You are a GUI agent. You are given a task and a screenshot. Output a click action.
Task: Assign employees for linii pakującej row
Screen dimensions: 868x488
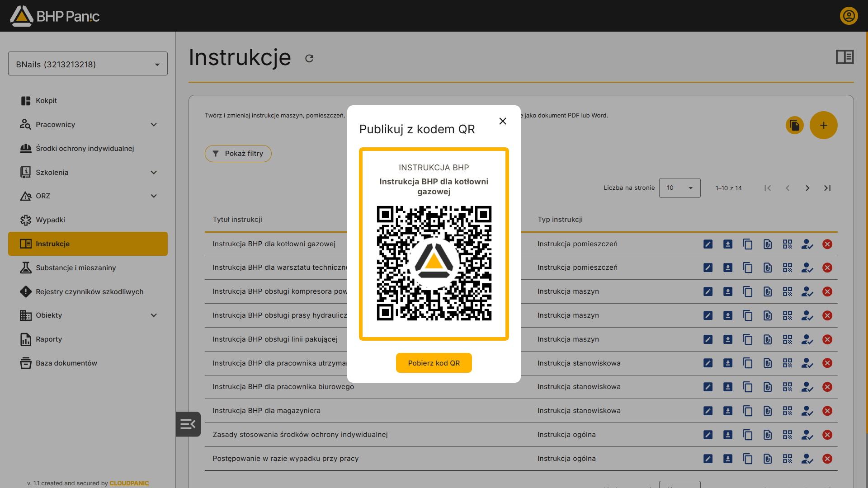[807, 339]
